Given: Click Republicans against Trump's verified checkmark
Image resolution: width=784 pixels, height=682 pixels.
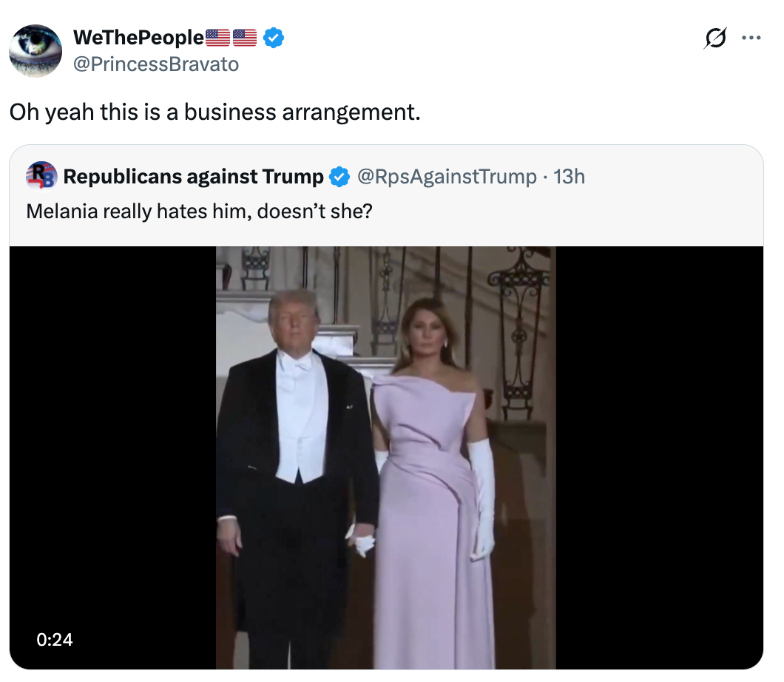Looking at the screenshot, I should click(x=339, y=176).
